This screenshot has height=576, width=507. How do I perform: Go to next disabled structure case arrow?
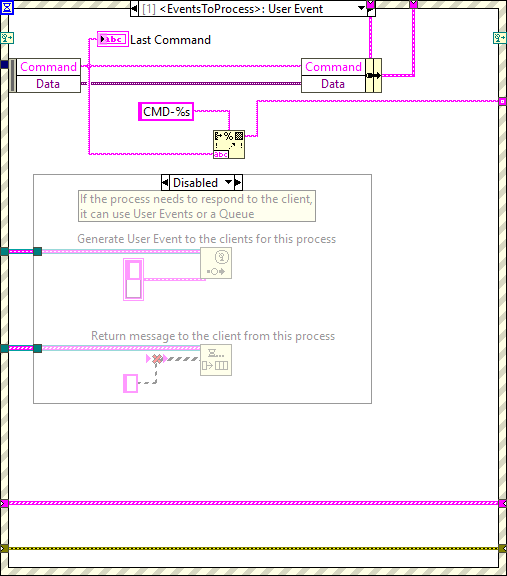pyautogui.click(x=238, y=183)
